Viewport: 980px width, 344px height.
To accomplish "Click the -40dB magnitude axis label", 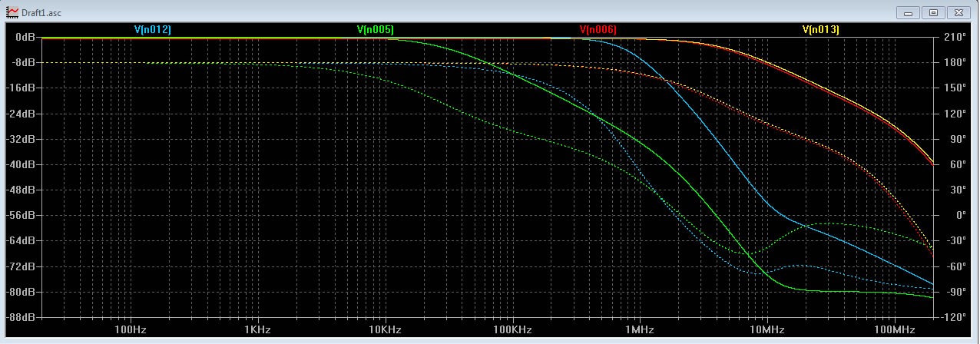I will [x=22, y=164].
